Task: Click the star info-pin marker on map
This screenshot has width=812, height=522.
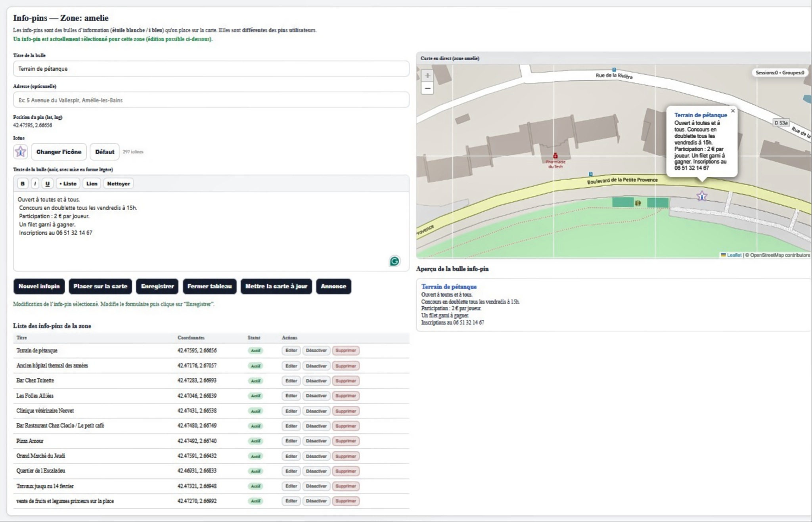Action: click(701, 196)
